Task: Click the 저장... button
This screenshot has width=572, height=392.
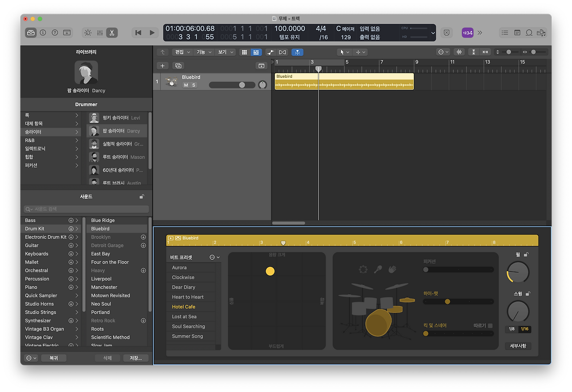Action: click(136, 358)
